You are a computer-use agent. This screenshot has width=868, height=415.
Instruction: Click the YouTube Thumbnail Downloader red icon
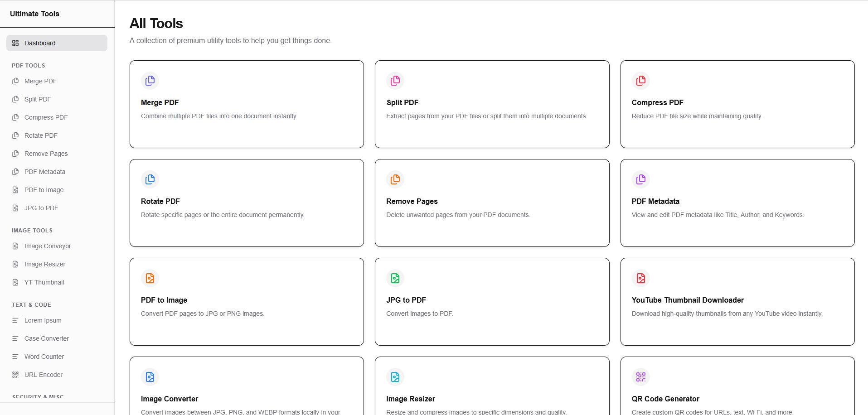pos(640,278)
